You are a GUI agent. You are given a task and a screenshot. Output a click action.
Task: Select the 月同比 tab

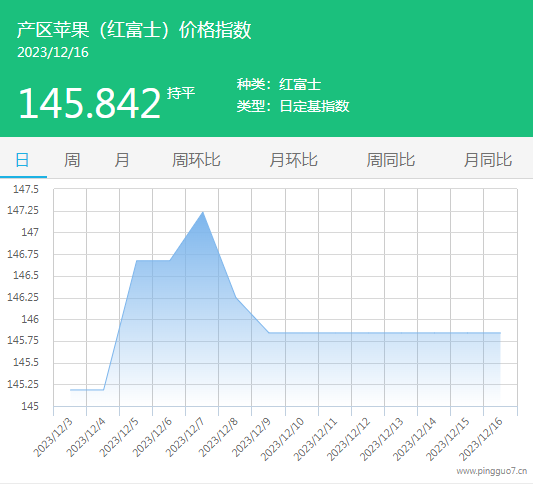(x=488, y=160)
